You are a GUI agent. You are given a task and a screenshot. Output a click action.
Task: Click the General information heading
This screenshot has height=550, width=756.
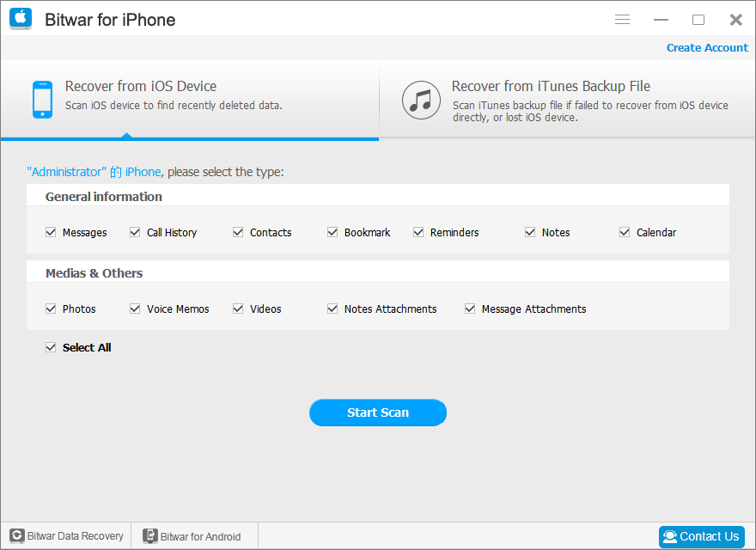click(104, 197)
